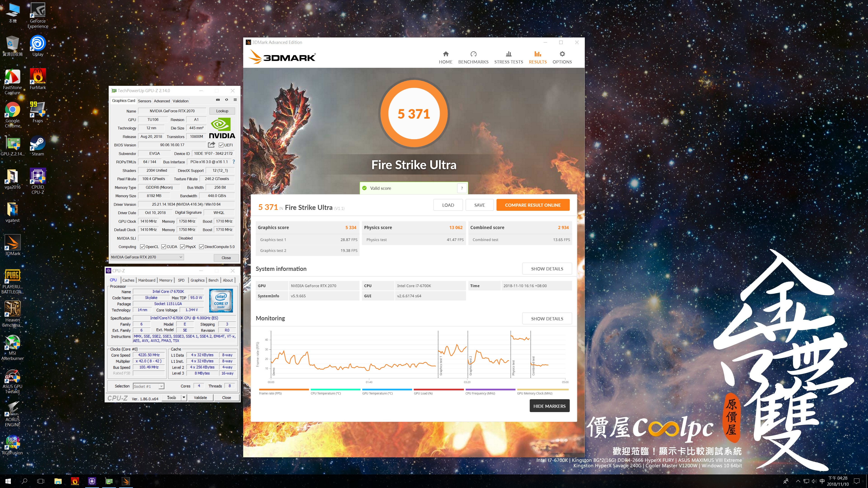Select the MSI Afterburner desktop icon

(12, 347)
